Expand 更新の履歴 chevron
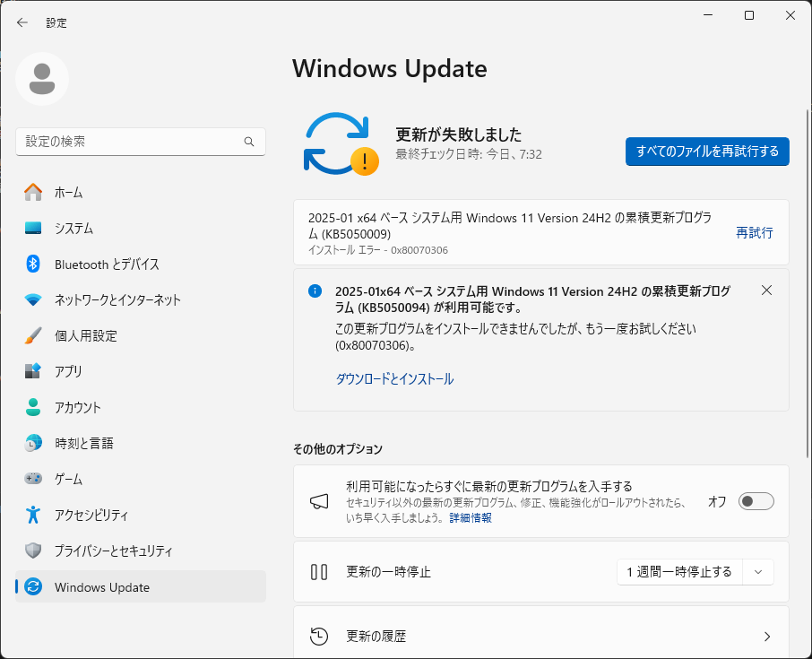The image size is (812, 659). point(767,637)
